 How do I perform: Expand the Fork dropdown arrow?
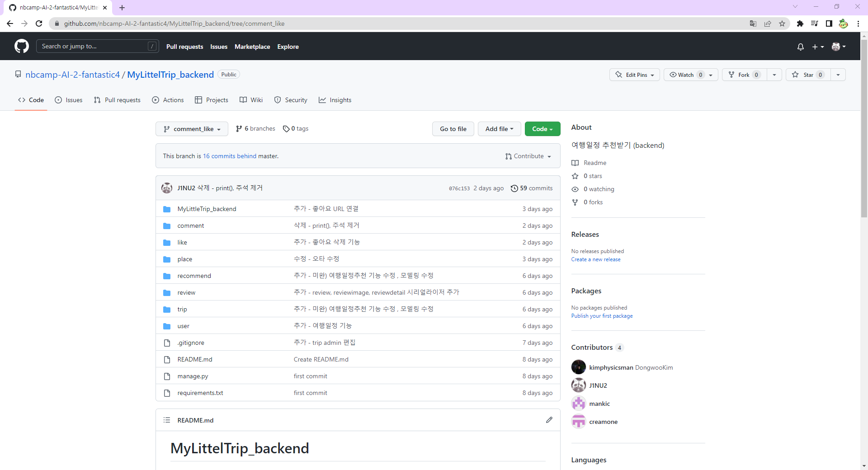(774, 75)
